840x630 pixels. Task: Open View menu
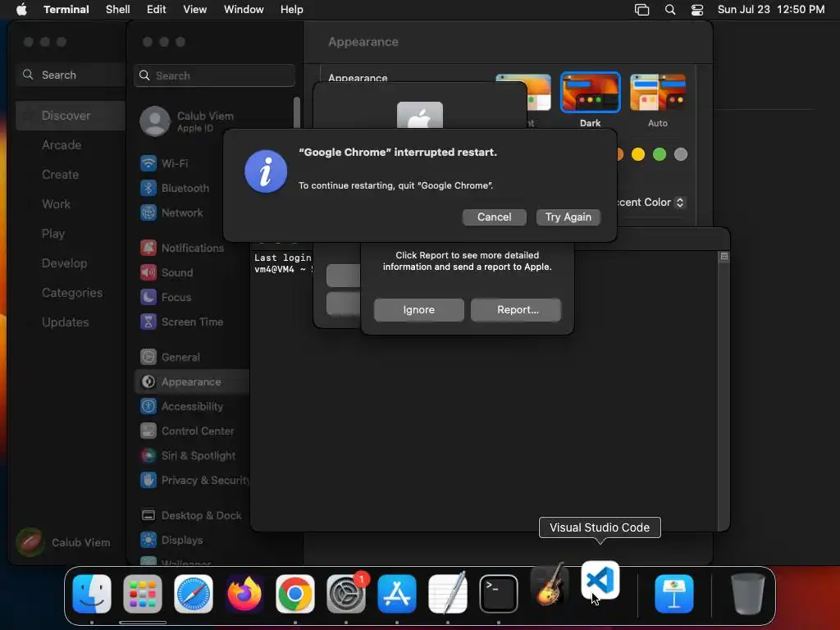pos(195,10)
